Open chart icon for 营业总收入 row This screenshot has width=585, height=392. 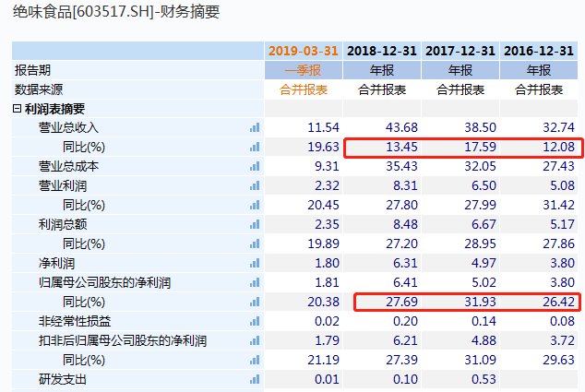point(255,127)
